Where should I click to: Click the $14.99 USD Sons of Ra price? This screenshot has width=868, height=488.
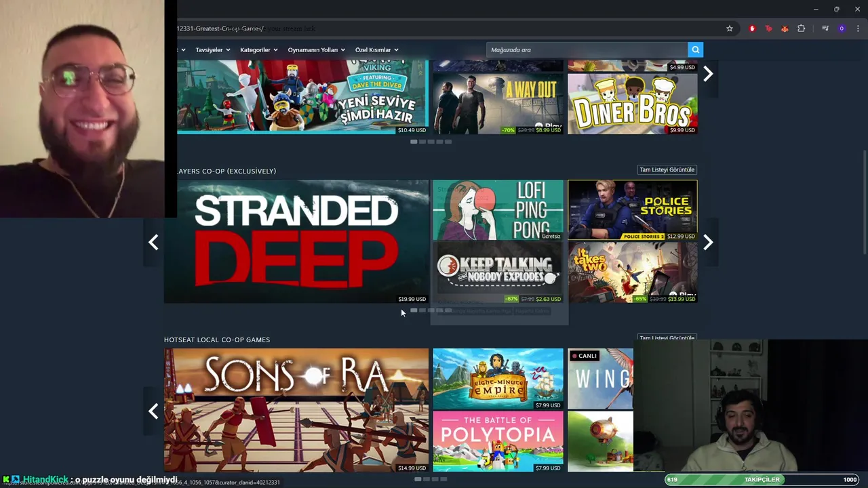(x=412, y=468)
